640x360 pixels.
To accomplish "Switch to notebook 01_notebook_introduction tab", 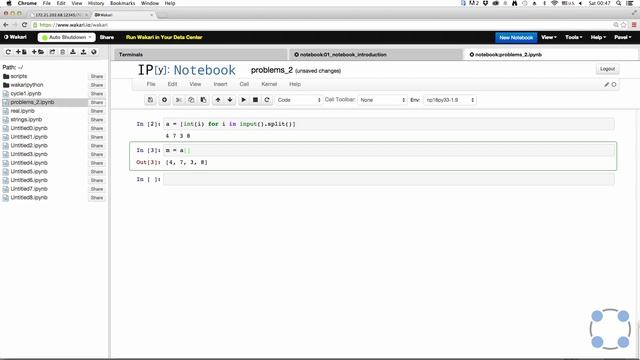I will click(376, 54).
